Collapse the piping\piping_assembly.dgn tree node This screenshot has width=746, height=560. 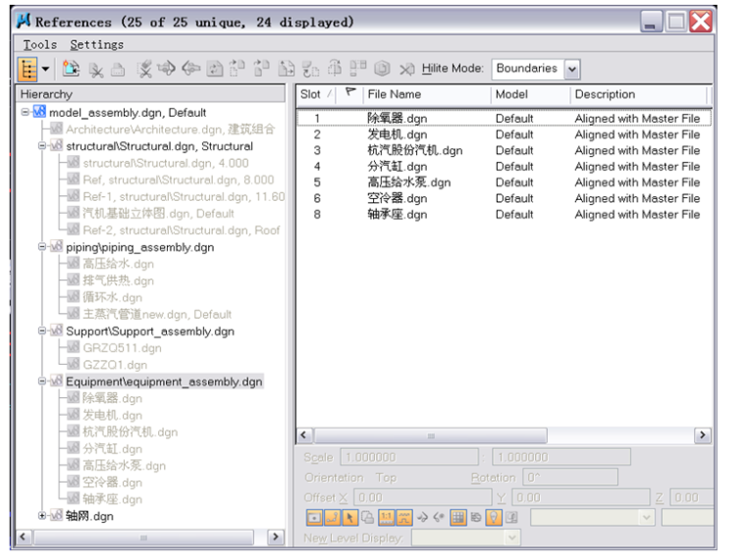coord(42,247)
